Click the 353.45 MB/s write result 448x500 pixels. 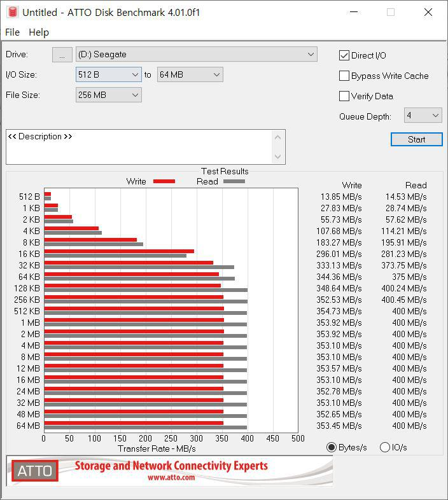tap(339, 426)
